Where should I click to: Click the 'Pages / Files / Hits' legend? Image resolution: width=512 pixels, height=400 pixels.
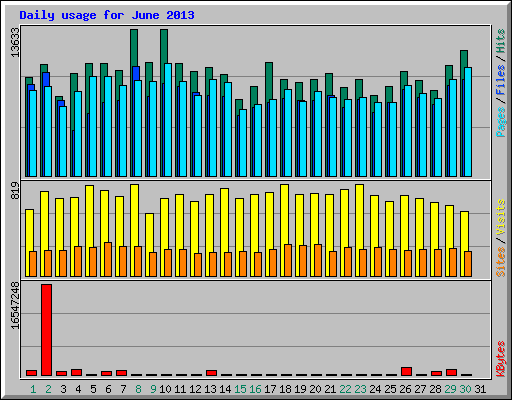tap(501, 83)
